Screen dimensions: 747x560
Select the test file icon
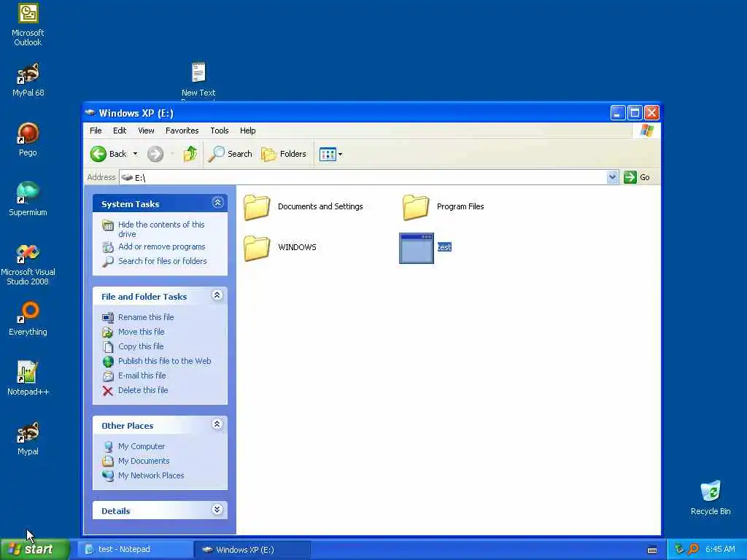tap(417, 248)
